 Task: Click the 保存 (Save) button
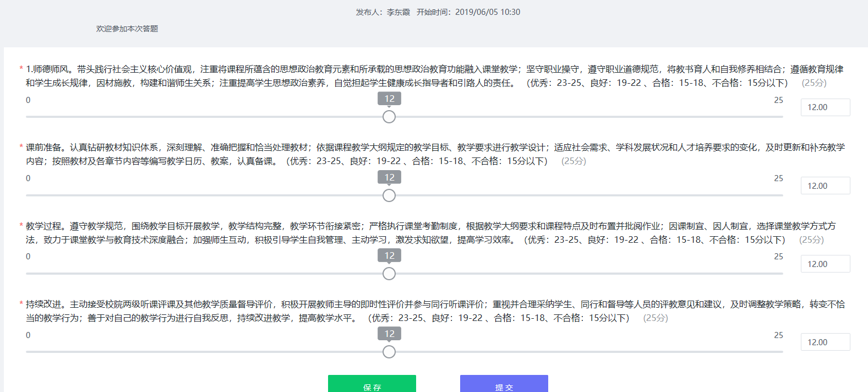pyautogui.click(x=372, y=384)
